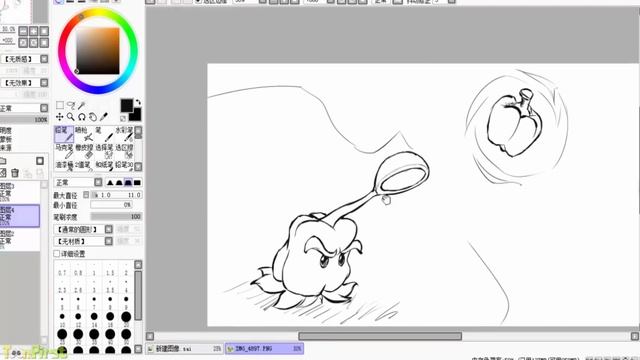Viewport: 640px width, 360px height.
Task: Click the canvas horizontal scrollbar thumb
Action: [380, 336]
